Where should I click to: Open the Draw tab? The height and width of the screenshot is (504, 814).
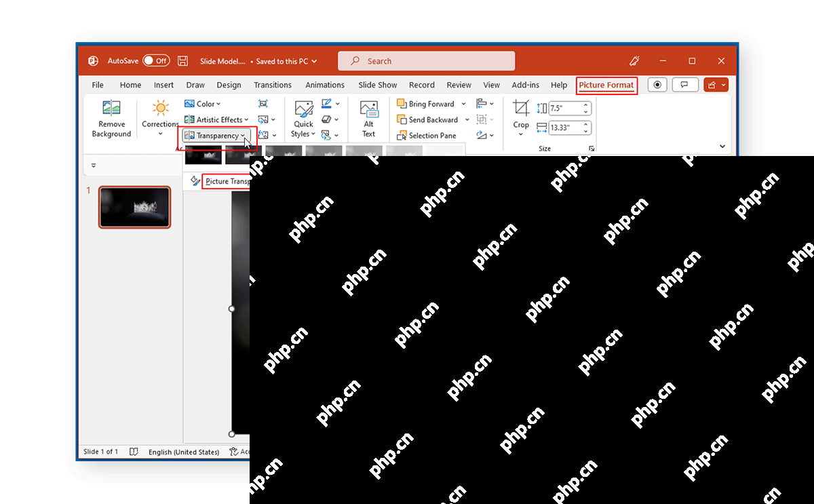point(195,85)
